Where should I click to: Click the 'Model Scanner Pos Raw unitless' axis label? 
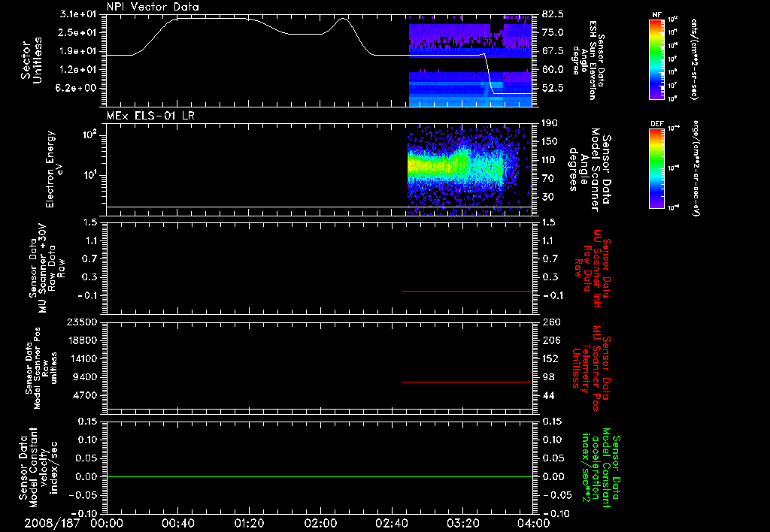[x=41, y=368]
